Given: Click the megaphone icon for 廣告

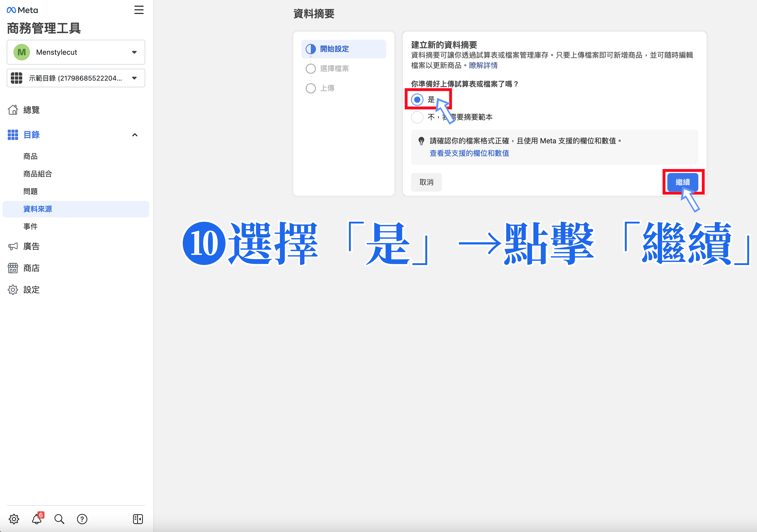Looking at the screenshot, I should [13, 246].
